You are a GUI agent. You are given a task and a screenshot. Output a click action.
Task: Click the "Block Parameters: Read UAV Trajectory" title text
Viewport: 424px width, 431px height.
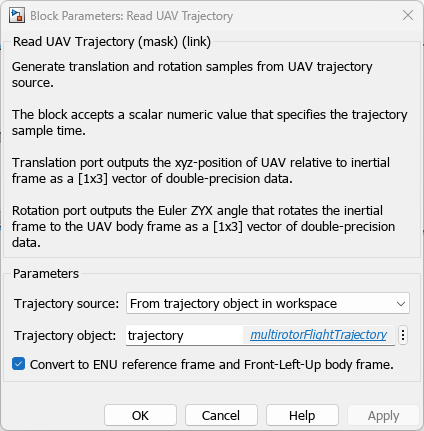pos(131,16)
